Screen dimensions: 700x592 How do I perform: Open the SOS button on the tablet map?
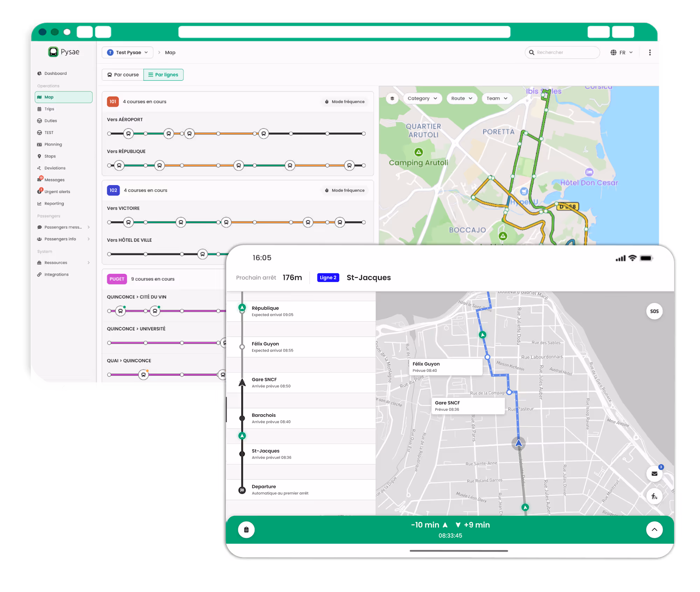coord(654,311)
